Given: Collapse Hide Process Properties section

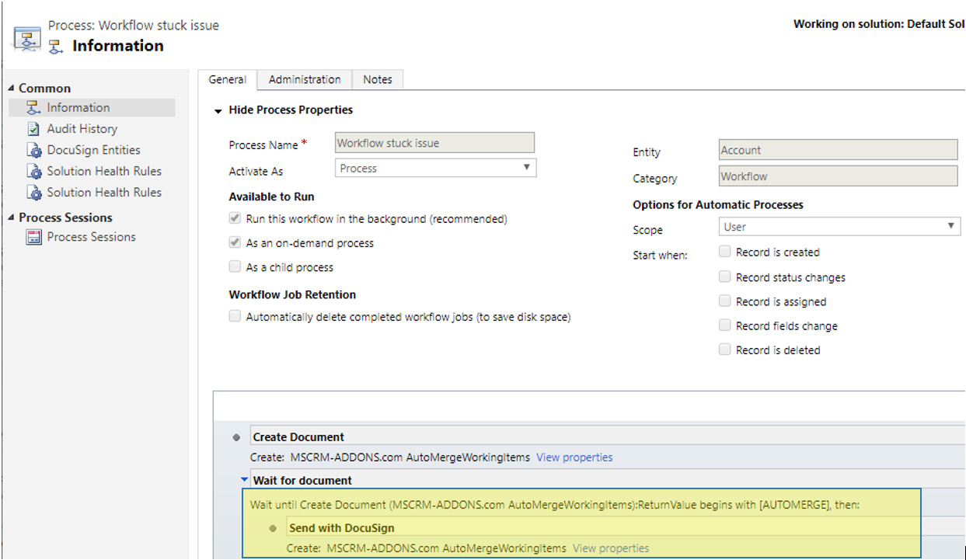Looking at the screenshot, I should tap(218, 110).
